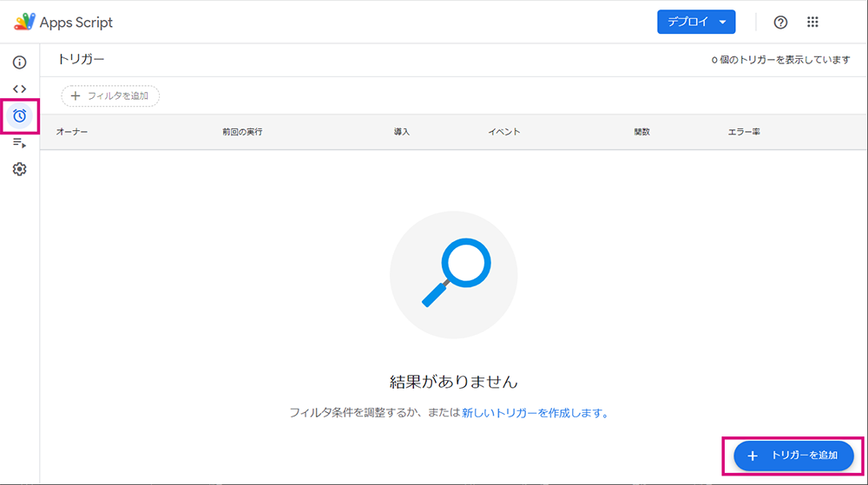
Task: Click the トリガー page title
Action: coord(81,59)
